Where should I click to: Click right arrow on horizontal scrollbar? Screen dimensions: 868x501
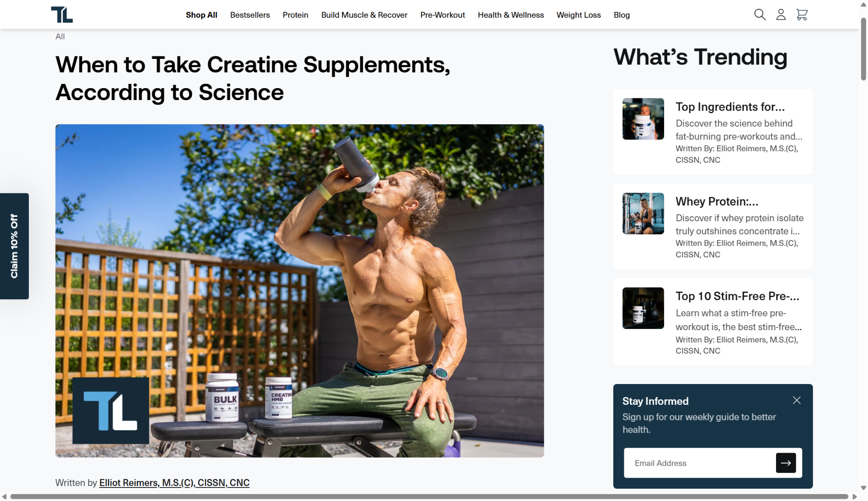click(855, 497)
